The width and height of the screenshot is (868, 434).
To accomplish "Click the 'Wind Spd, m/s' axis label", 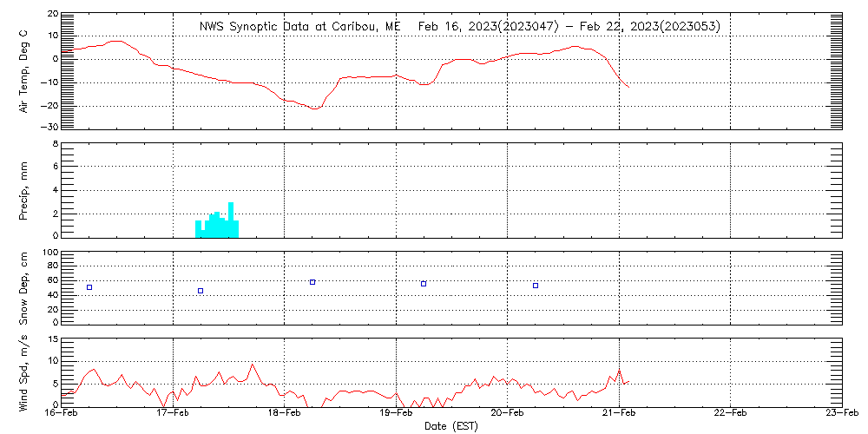I will (23, 373).
